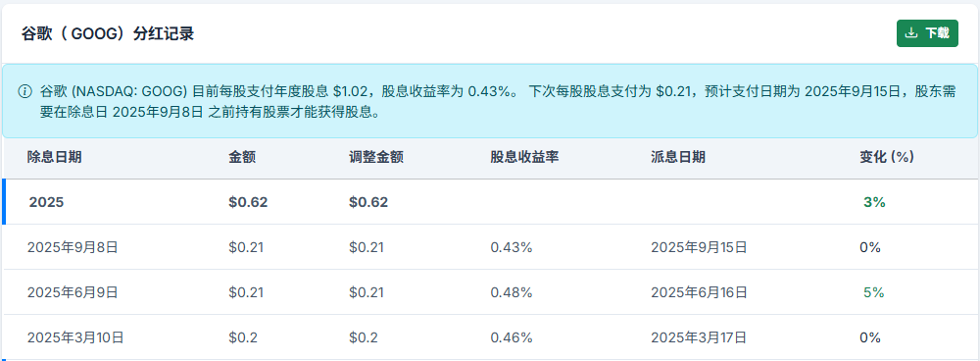Select the 2025年6月9日 ex-dividend row
The width and height of the screenshot is (980, 361).
(x=491, y=292)
